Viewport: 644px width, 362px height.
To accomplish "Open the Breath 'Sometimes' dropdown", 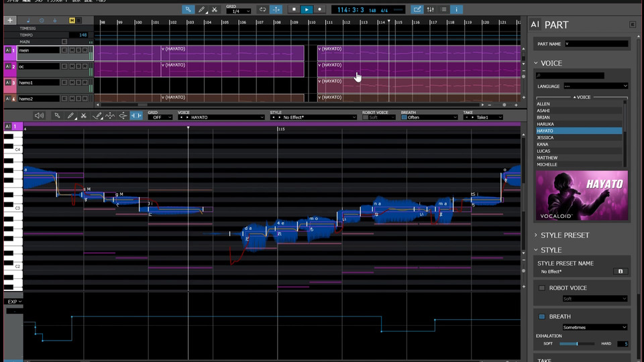I will coord(594,327).
